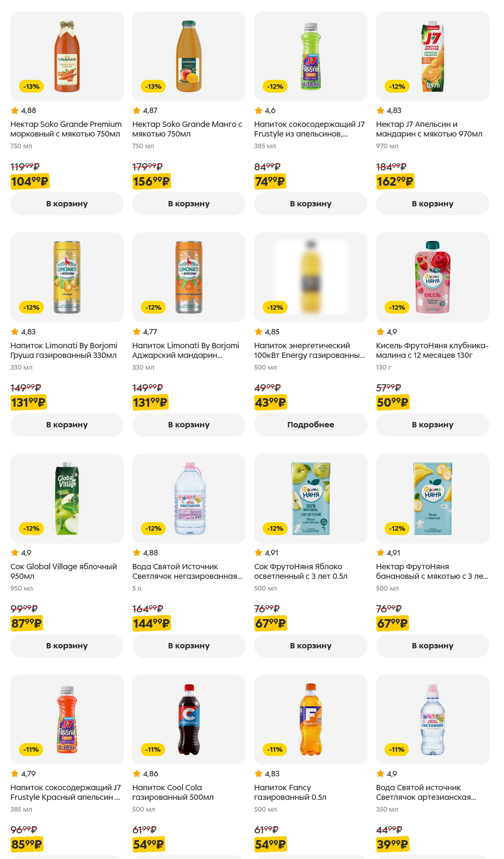Add Soko Grande mango nectar to cart
Viewport: 504px width, 859px height.
pos(189,204)
